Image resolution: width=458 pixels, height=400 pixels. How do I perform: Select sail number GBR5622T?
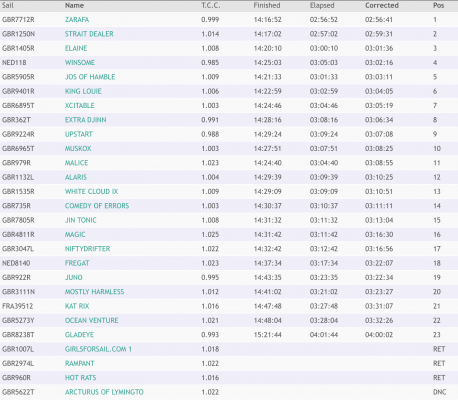[18, 392]
